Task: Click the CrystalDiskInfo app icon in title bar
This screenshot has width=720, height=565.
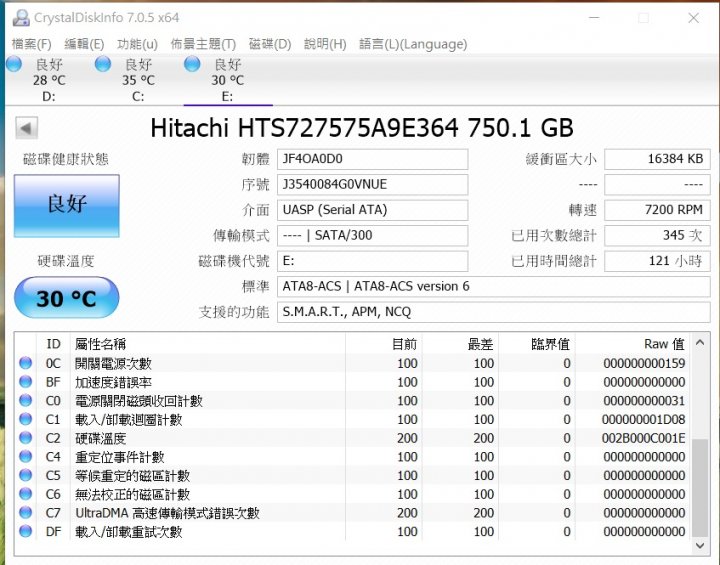Action: [x=21, y=17]
